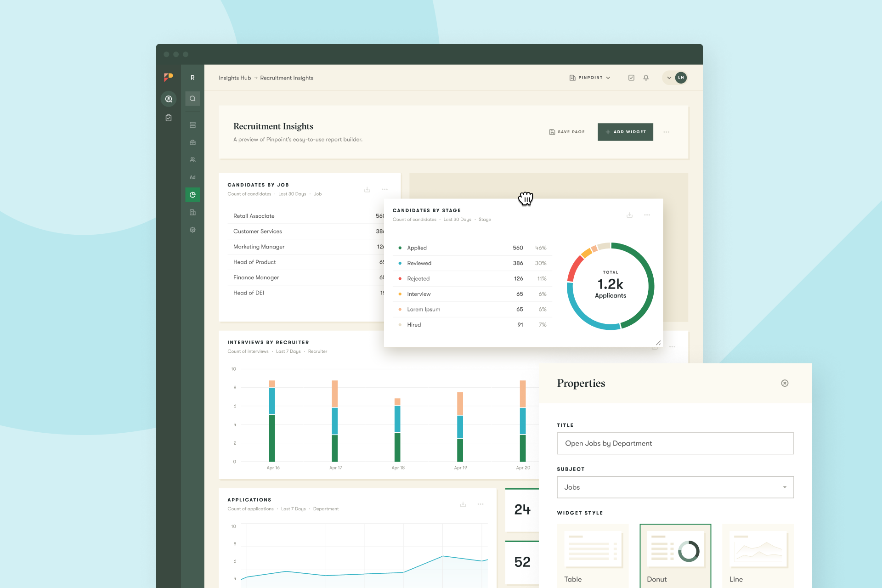Click the tasks checklist icon in top bar
This screenshot has height=588, width=882.
click(631, 78)
